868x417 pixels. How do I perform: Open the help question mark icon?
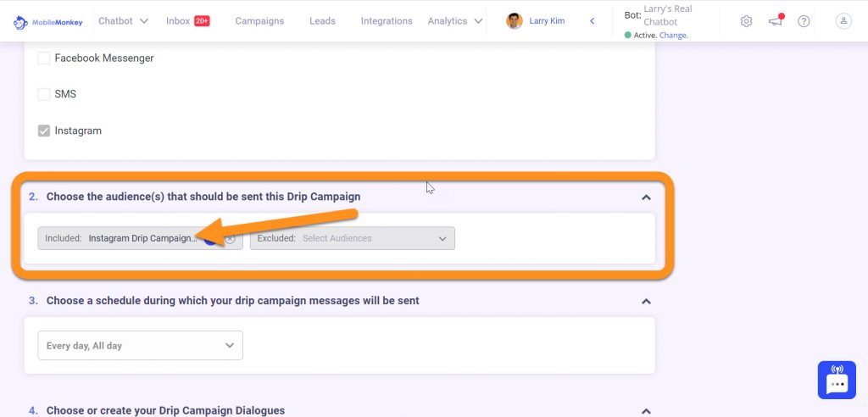804,21
